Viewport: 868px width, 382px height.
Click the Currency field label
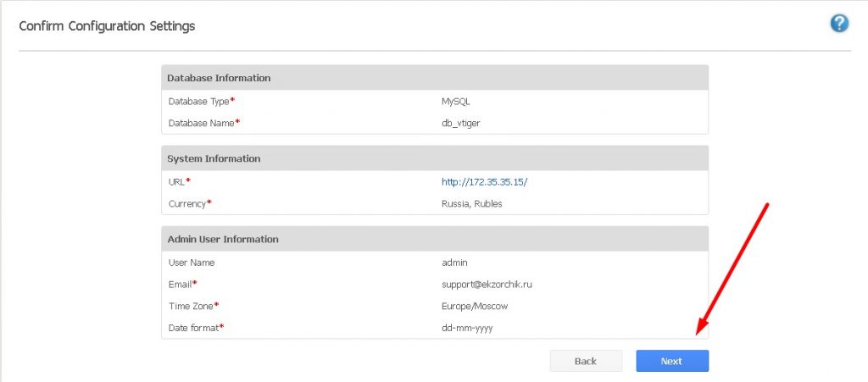(x=188, y=204)
